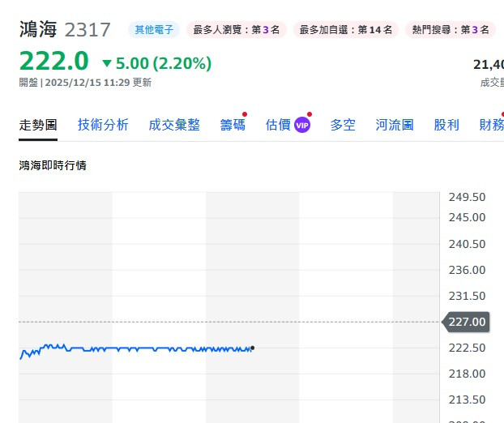
Task: Click the 熱門搜尋 第3名 badge
Action: (451, 30)
